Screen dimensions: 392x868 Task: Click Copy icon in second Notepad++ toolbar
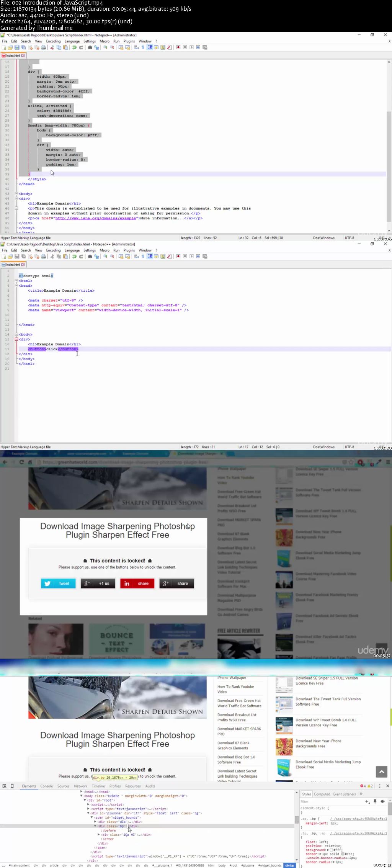coord(59,257)
